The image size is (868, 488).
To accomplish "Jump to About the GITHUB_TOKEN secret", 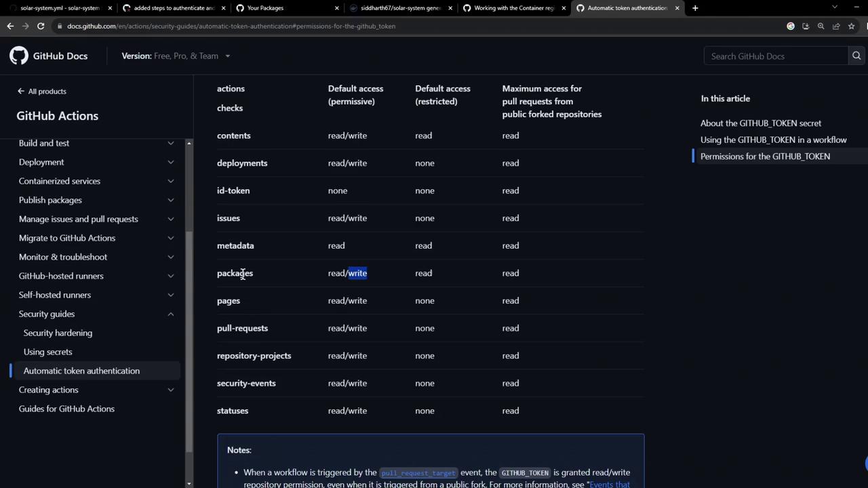I will pos(761,123).
